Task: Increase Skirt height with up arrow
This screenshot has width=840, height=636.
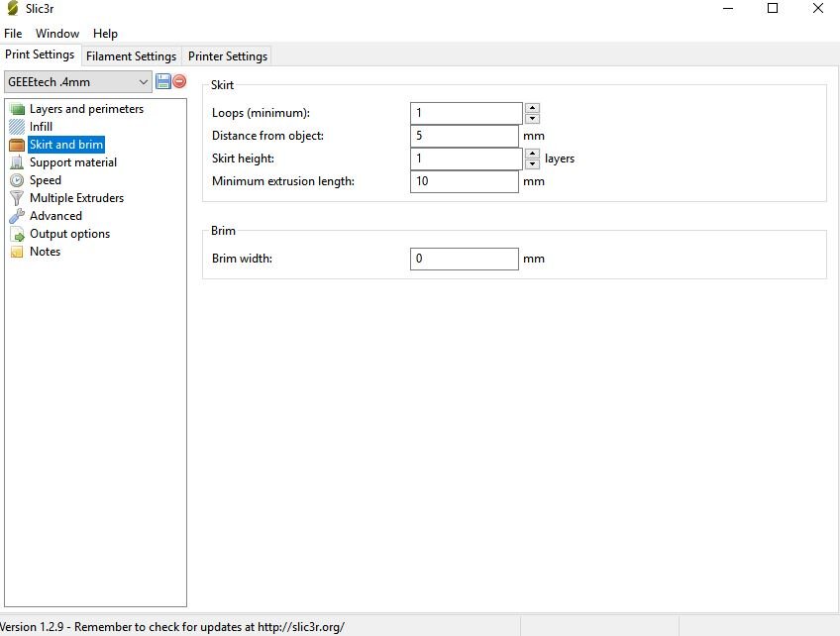Action: click(532, 154)
